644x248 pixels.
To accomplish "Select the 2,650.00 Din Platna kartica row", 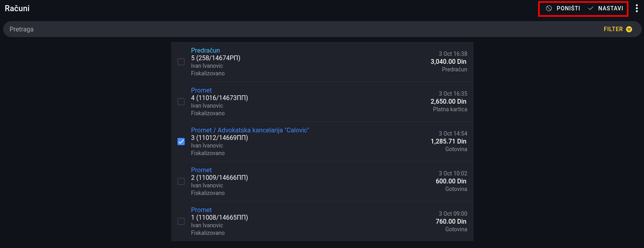I will (322, 102).
